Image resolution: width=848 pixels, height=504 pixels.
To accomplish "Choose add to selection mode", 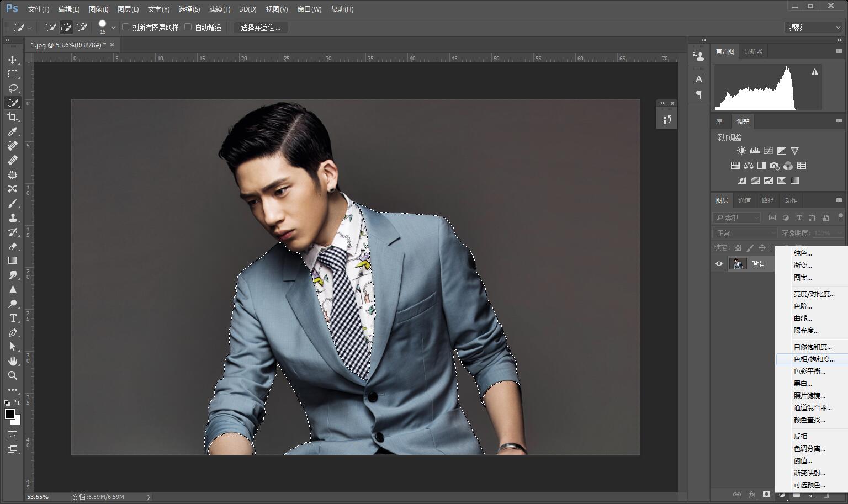I will (x=66, y=27).
